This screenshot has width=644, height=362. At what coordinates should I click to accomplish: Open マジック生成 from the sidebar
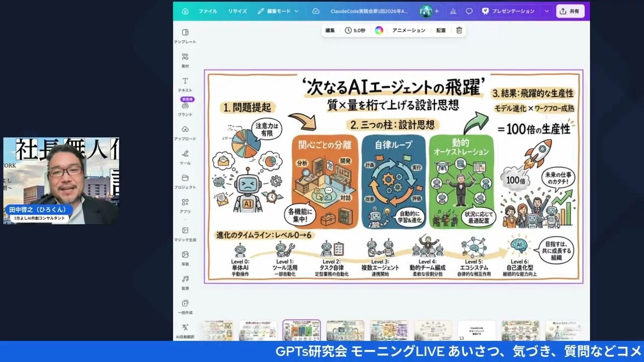[x=185, y=234]
